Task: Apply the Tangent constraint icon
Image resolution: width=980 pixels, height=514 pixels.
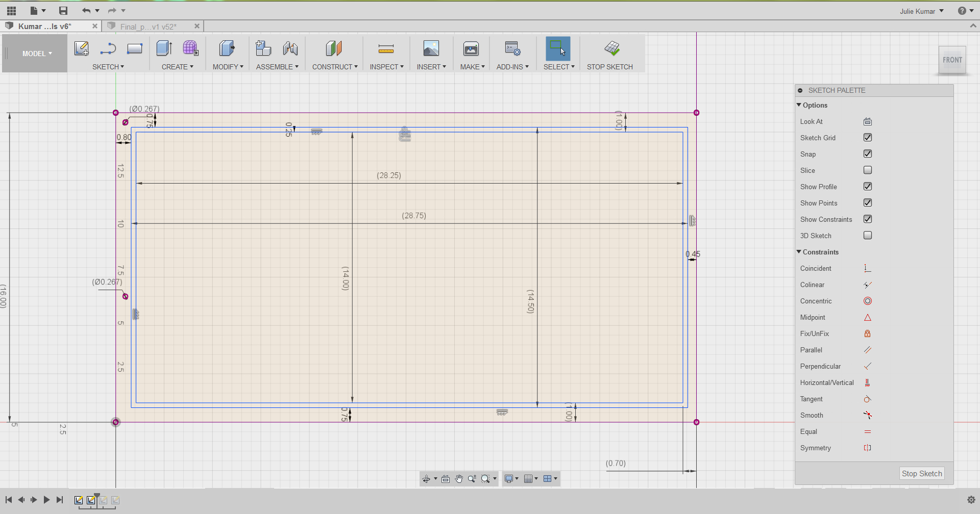Action: click(868, 399)
